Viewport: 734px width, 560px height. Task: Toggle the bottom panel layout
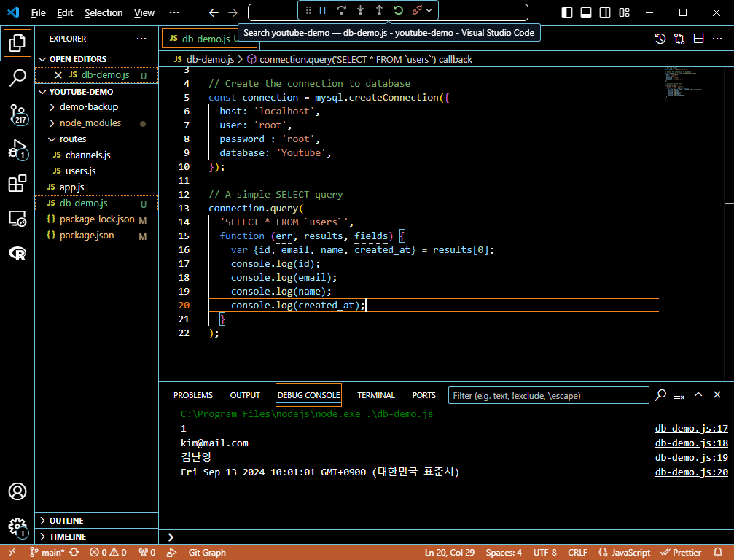(x=586, y=12)
